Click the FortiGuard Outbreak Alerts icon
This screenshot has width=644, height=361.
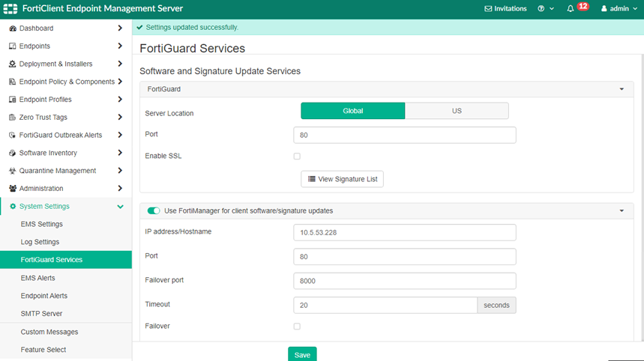coord(13,136)
